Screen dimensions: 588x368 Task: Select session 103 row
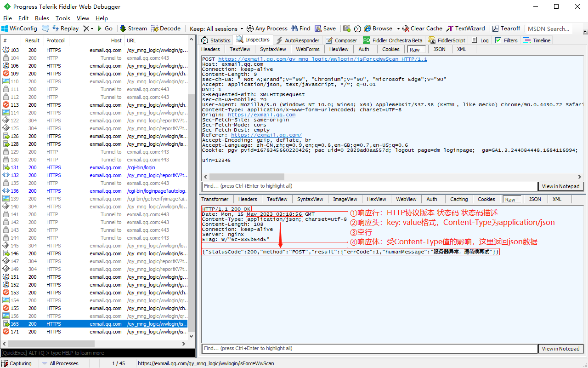(95, 50)
